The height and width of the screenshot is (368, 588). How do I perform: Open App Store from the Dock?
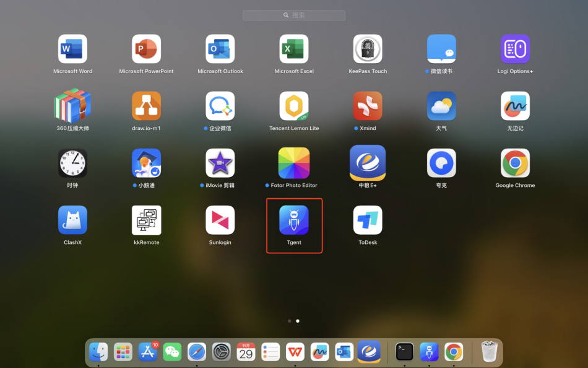(x=148, y=352)
